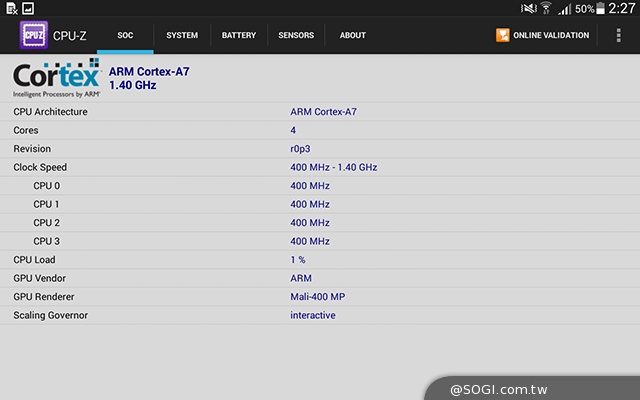Tap the signal strength icon

coord(564,8)
